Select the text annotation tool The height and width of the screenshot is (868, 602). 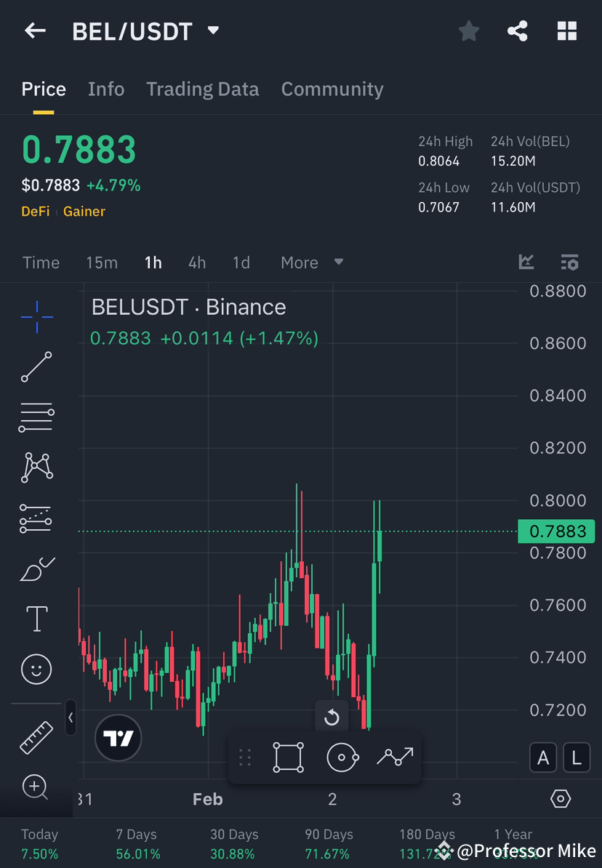pyautogui.click(x=36, y=618)
